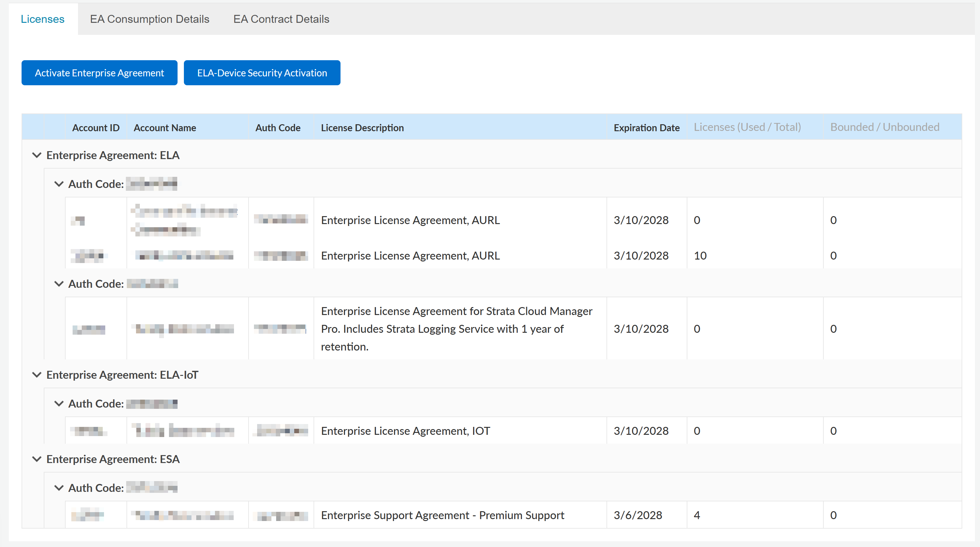Sort by Expiration Date column header

pos(646,128)
